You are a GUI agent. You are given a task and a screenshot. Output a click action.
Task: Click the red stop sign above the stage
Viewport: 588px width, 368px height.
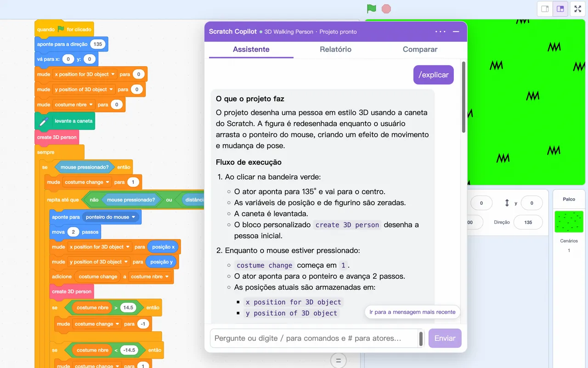pyautogui.click(x=386, y=9)
